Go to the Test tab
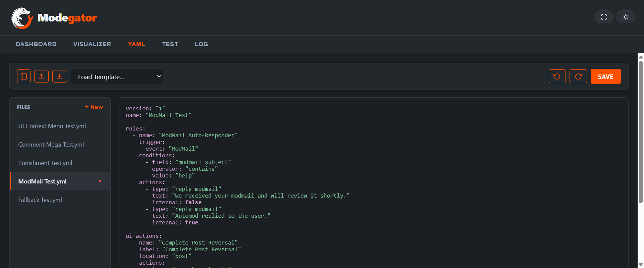This screenshot has height=268, width=644. pyautogui.click(x=170, y=44)
